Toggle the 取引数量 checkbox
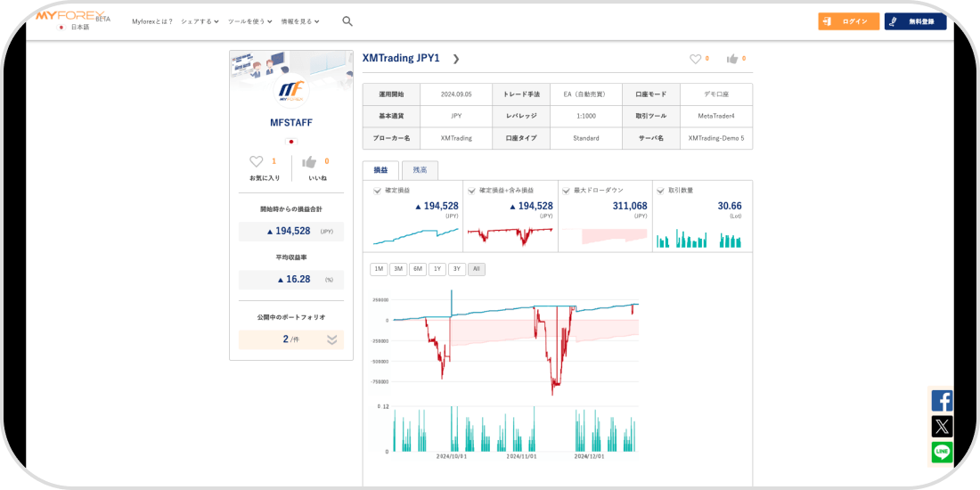 pyautogui.click(x=660, y=191)
